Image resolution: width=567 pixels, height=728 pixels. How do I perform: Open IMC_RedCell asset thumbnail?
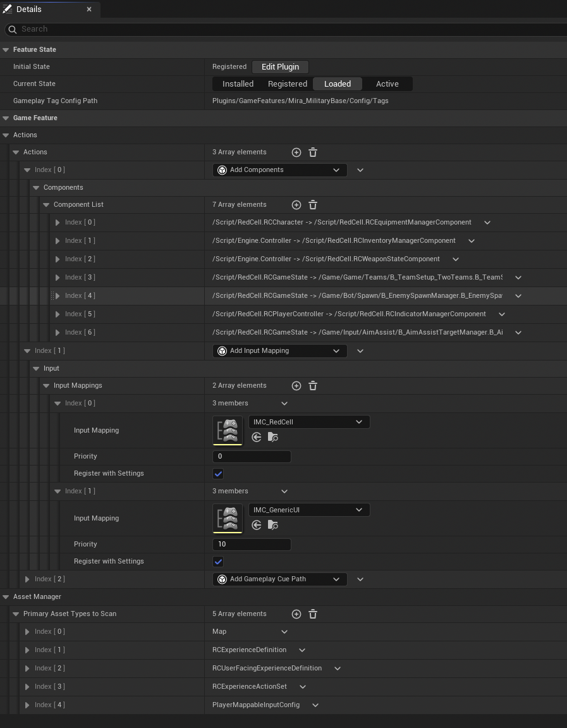pos(228,430)
